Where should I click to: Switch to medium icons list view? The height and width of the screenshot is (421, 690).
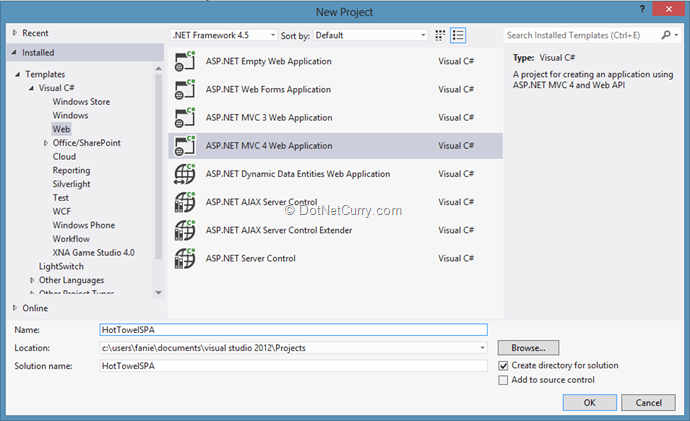458,35
